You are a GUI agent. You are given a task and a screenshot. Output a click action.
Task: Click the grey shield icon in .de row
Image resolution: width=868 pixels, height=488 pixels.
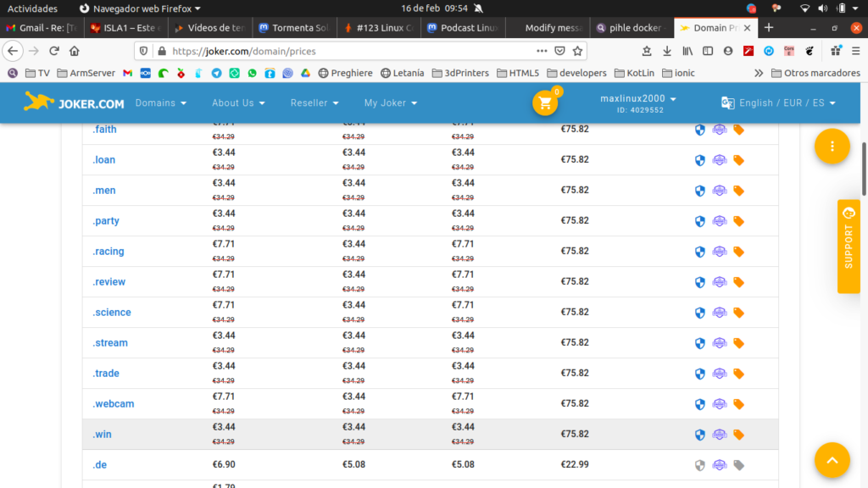click(699, 465)
